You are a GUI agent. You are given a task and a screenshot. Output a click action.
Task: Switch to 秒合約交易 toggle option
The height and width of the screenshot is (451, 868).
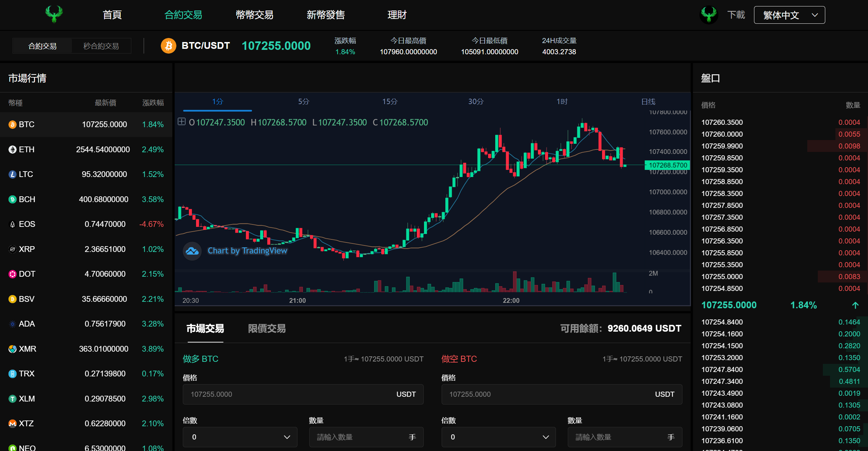point(101,46)
